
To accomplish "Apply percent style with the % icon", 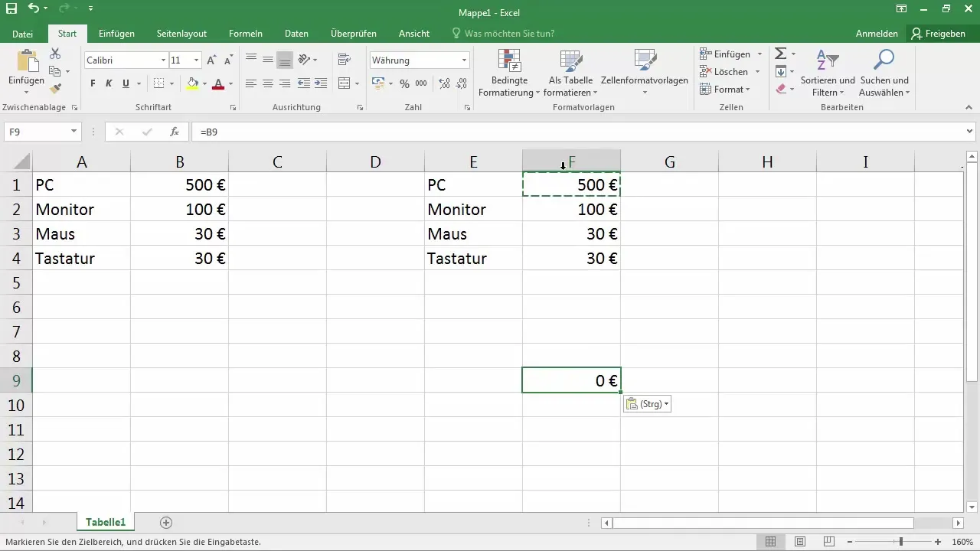I will tap(404, 83).
